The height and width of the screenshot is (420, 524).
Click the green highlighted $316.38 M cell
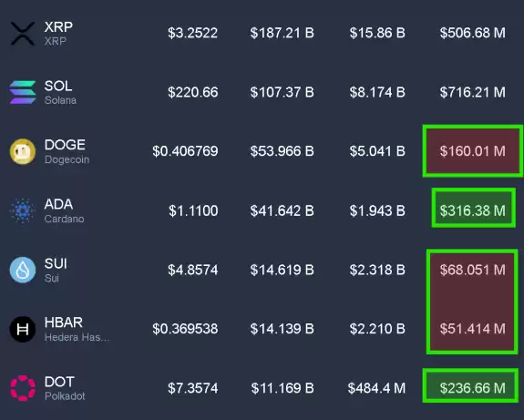(x=473, y=208)
